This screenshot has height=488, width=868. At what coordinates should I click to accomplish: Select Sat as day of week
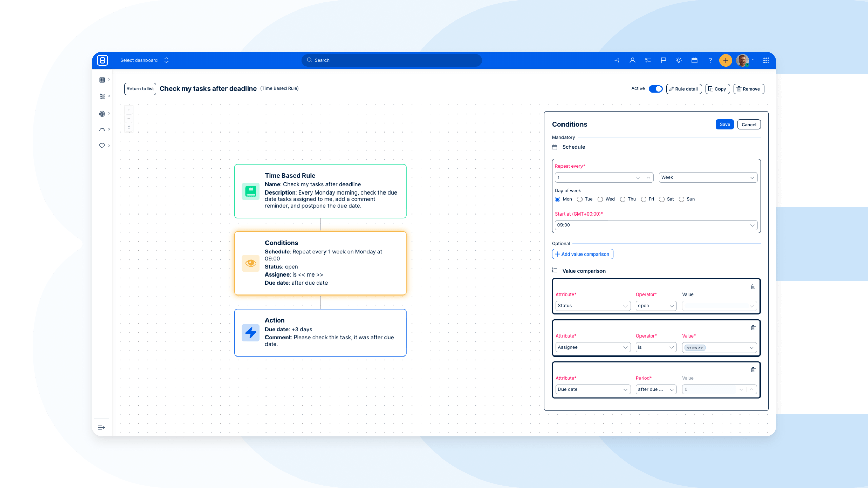point(662,199)
